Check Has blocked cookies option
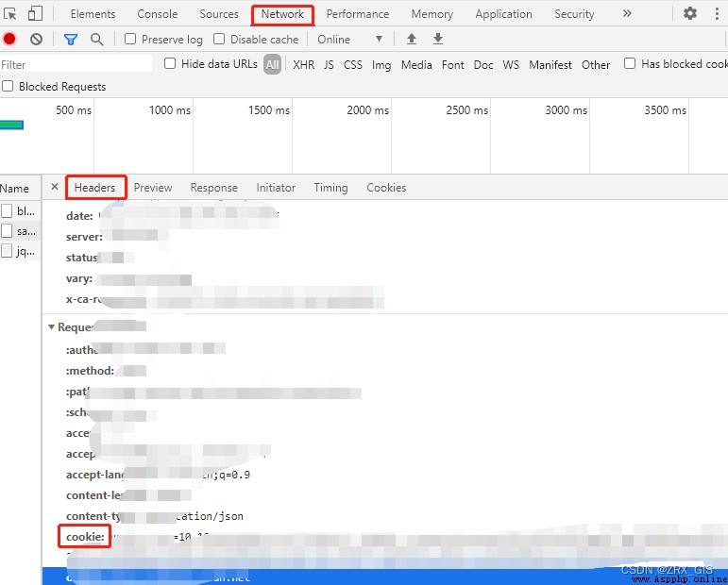Image resolution: width=728 pixels, height=585 pixels. [x=630, y=63]
